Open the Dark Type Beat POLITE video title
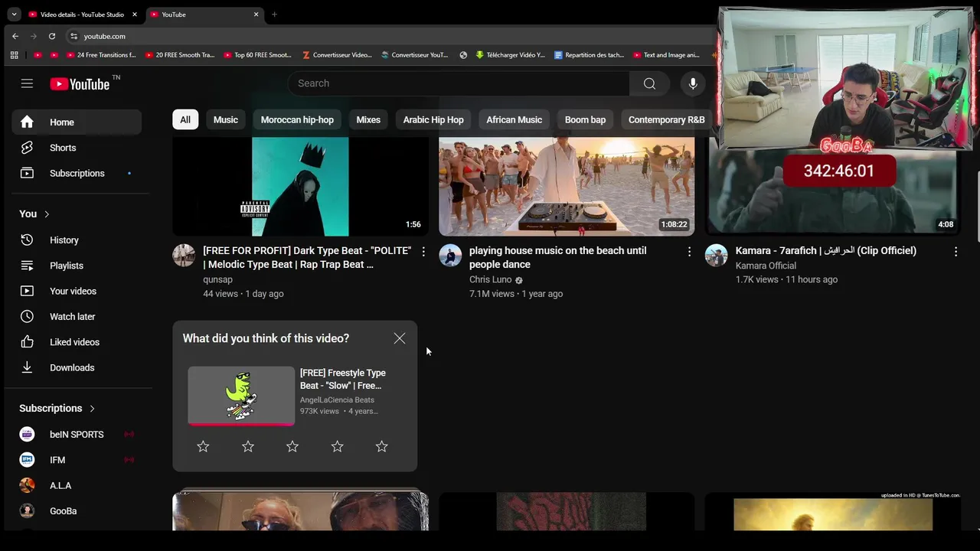Viewport: 980px width, 551px height. click(x=307, y=257)
